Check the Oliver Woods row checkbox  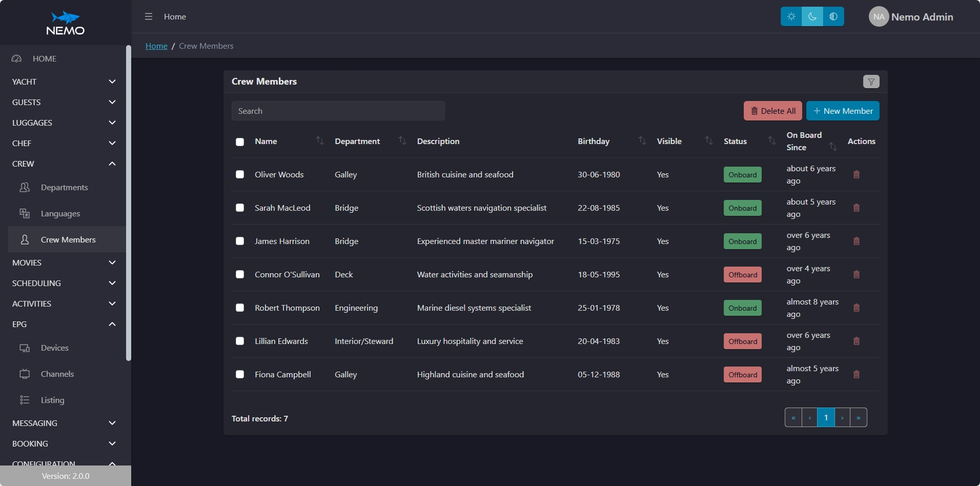coord(240,174)
